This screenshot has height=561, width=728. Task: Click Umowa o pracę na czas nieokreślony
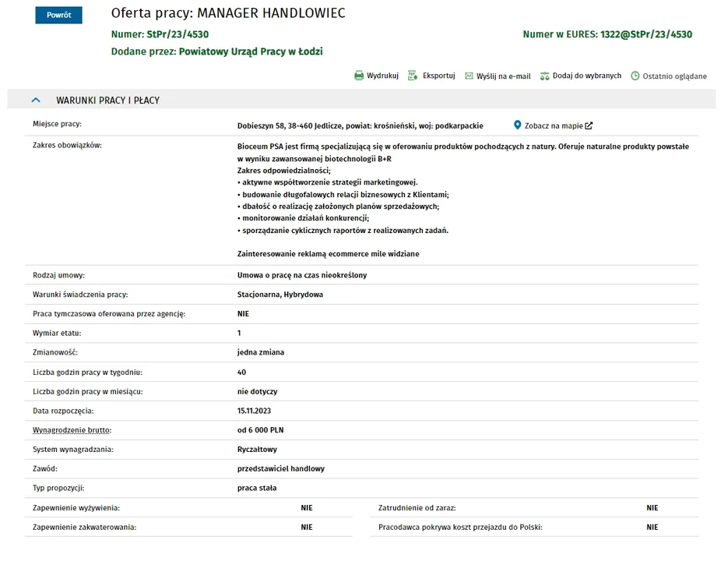(x=302, y=275)
